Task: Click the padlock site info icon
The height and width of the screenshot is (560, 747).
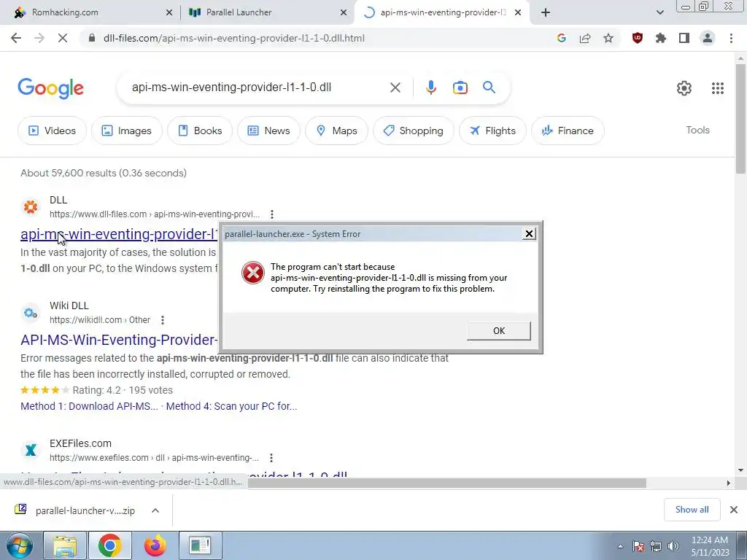Action: point(92,38)
